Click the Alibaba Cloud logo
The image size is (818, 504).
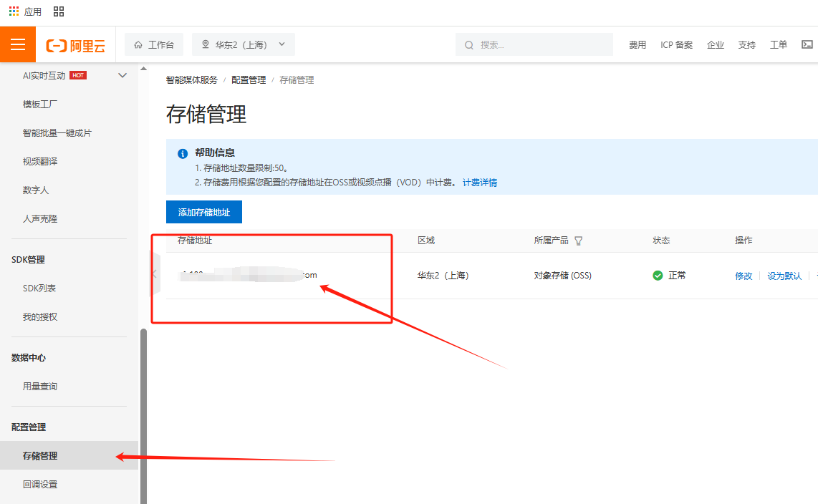76,45
